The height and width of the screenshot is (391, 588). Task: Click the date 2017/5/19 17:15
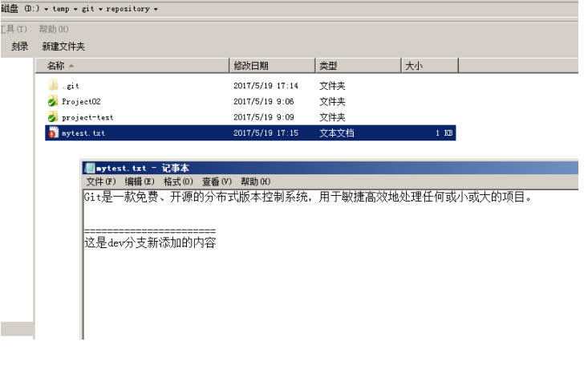pos(266,132)
